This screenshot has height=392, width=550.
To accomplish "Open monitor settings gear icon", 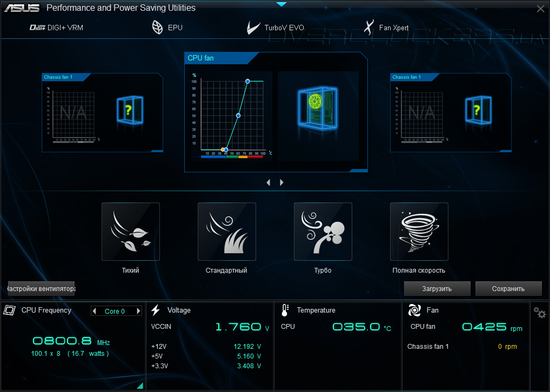I will 540,313.
